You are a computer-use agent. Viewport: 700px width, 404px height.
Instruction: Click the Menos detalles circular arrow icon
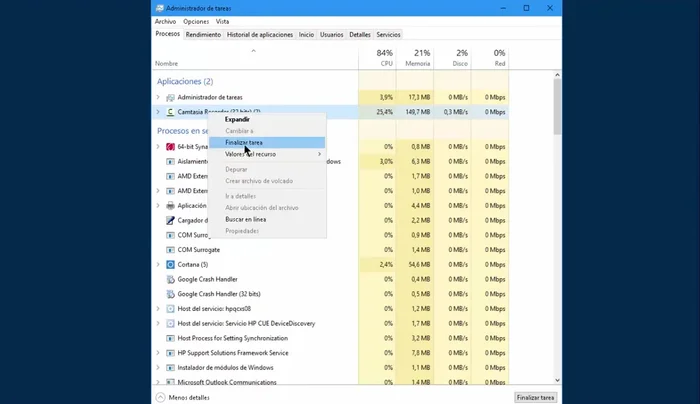(x=160, y=397)
